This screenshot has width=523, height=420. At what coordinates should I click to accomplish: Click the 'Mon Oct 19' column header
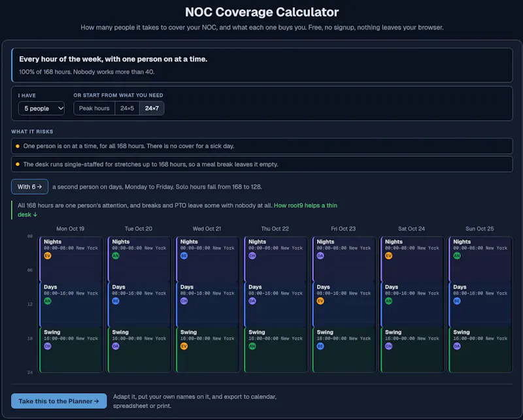71,229
